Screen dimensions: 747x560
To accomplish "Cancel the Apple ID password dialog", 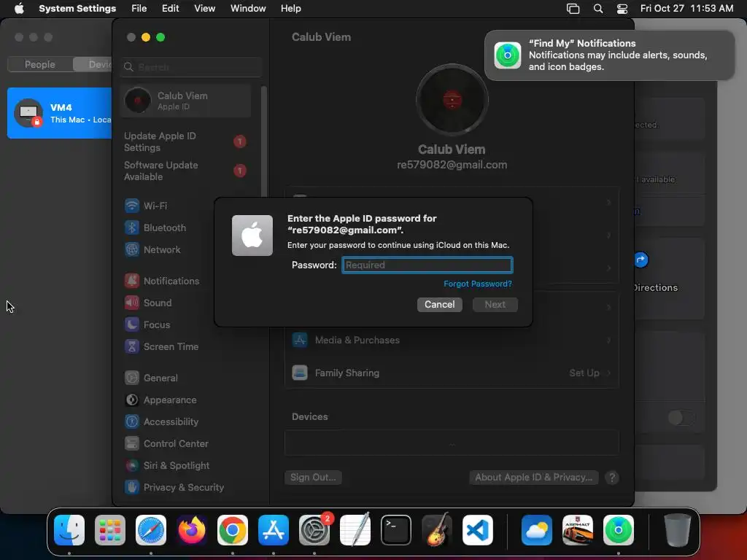I will click(439, 304).
